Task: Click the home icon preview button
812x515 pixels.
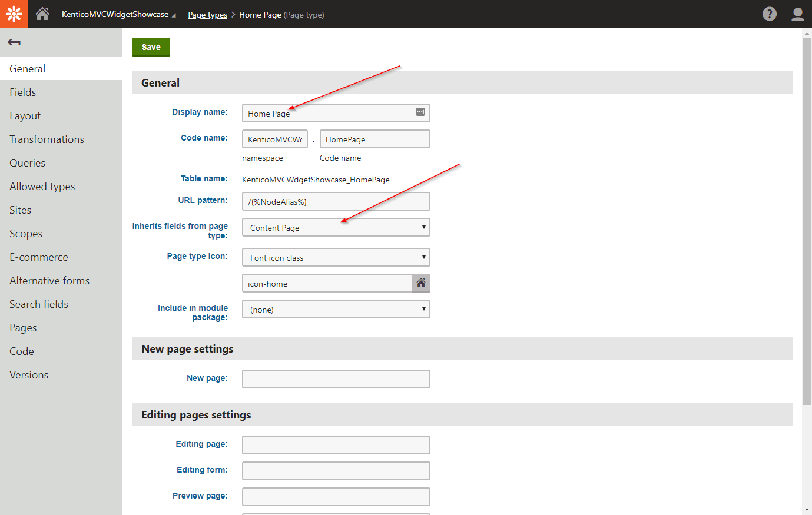Action: click(x=421, y=283)
